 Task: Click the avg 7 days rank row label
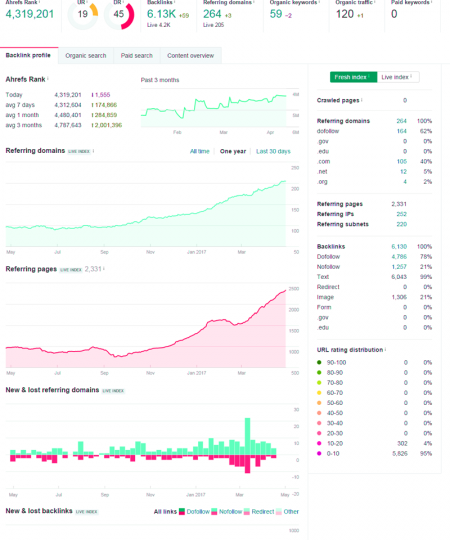click(20, 105)
